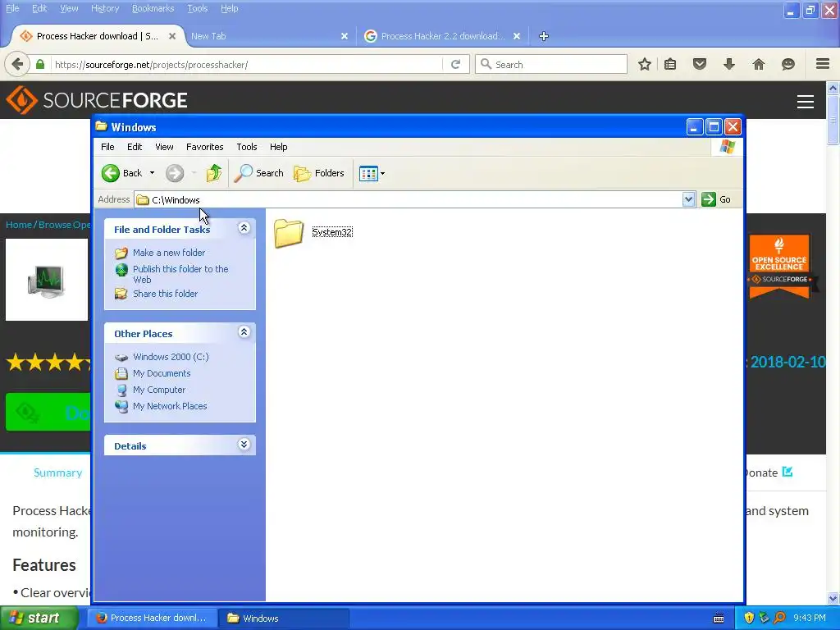
Task: Click the Windows start button
Action: point(39,618)
